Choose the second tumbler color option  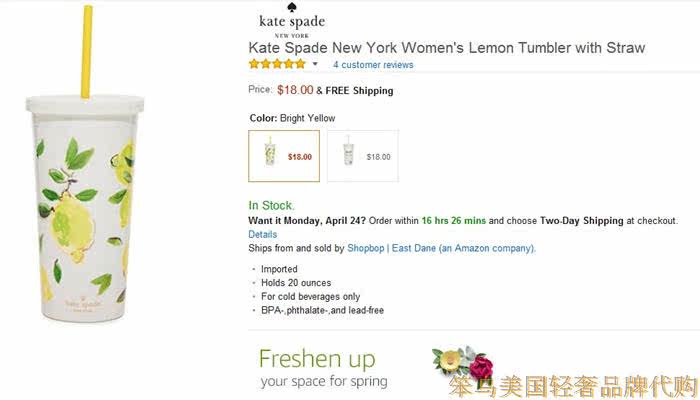click(x=362, y=156)
